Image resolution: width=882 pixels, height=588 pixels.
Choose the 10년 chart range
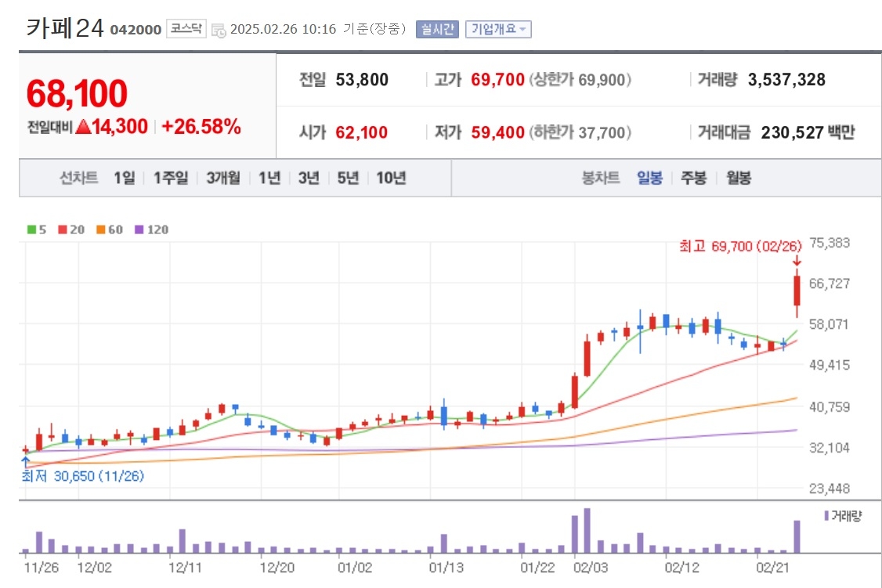click(391, 179)
